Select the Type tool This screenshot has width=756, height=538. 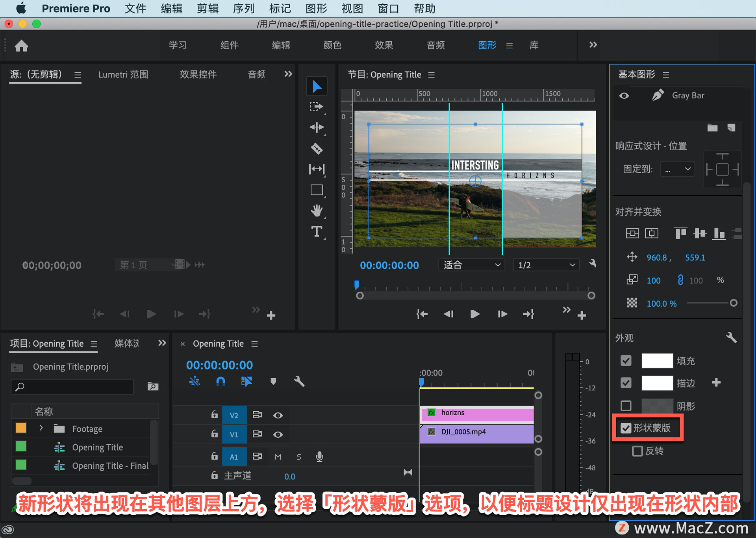317,231
